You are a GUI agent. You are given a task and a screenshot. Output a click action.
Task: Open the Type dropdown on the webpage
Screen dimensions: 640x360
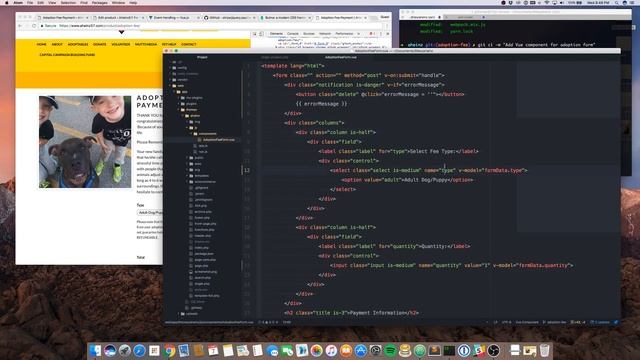(x=150, y=213)
